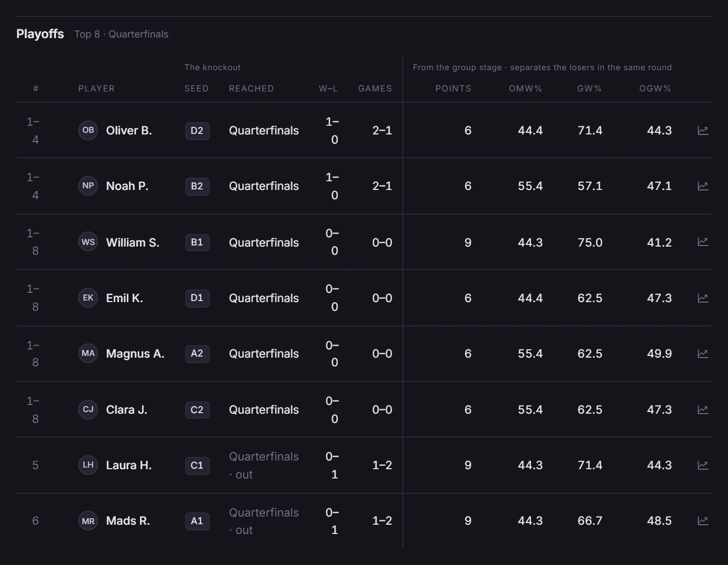This screenshot has width=728, height=565.
Task: Click the OMW% column header
Action: click(x=526, y=88)
